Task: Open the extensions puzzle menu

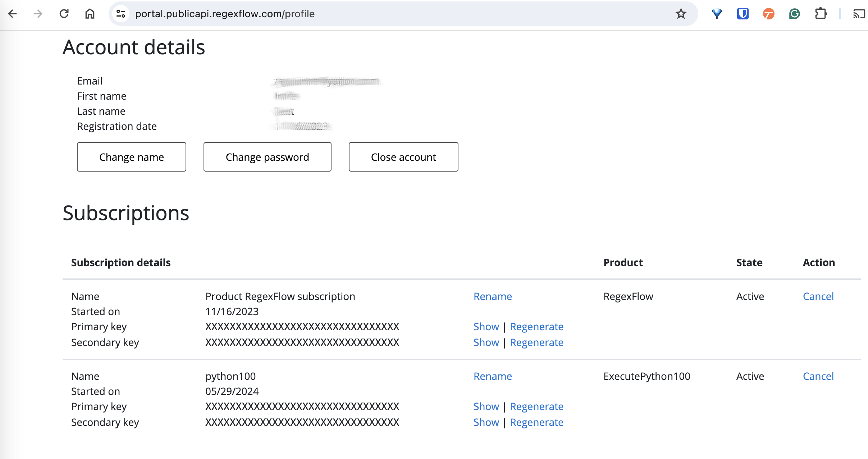Action: 821,14
